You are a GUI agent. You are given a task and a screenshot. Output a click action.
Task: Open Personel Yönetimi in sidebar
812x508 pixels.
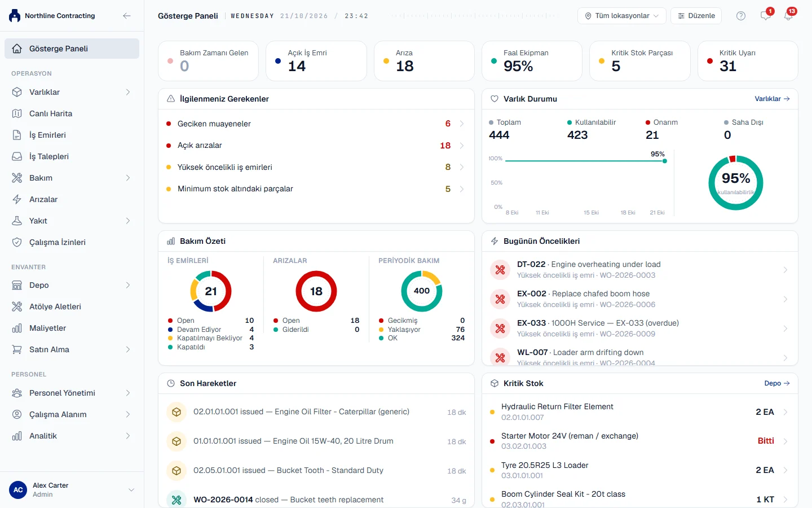[72, 393]
